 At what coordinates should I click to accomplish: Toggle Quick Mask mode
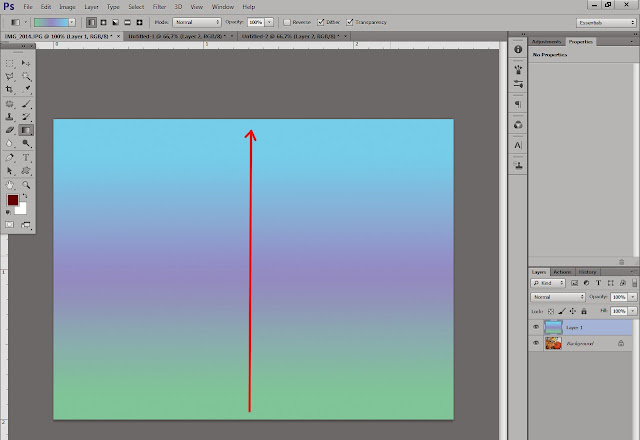pyautogui.click(x=9, y=224)
